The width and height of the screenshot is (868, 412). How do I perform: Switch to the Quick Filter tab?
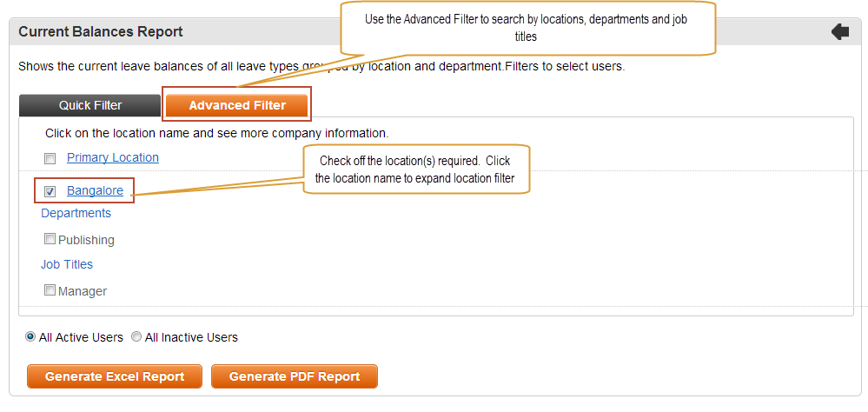[90, 105]
